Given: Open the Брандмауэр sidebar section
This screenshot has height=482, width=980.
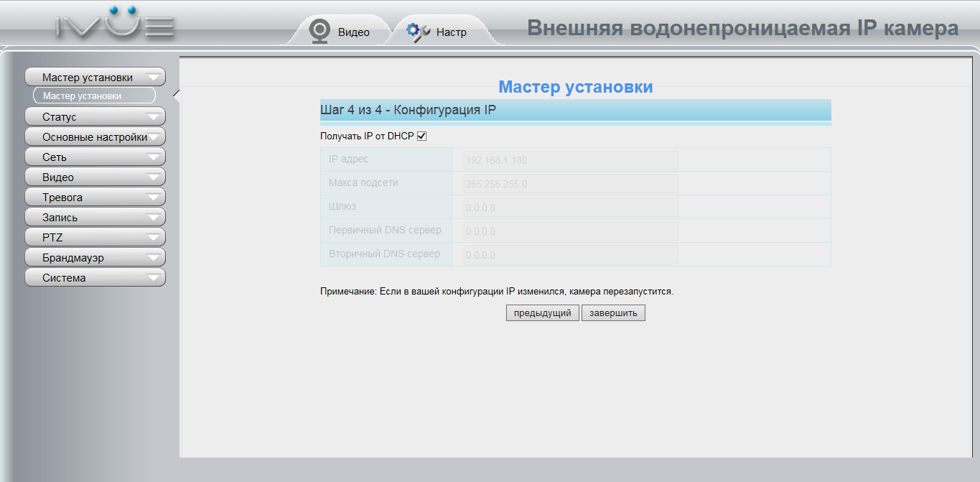Looking at the screenshot, I should pos(95,257).
